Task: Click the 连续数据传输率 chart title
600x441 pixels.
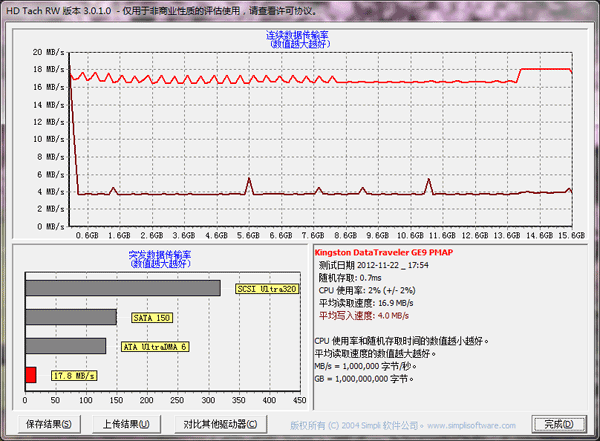Action: pos(299,36)
